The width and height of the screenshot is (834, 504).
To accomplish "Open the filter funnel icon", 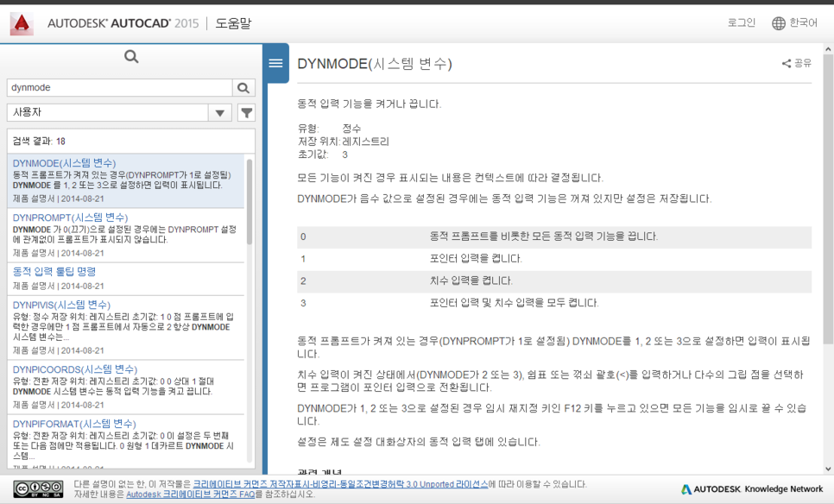I will (x=246, y=113).
